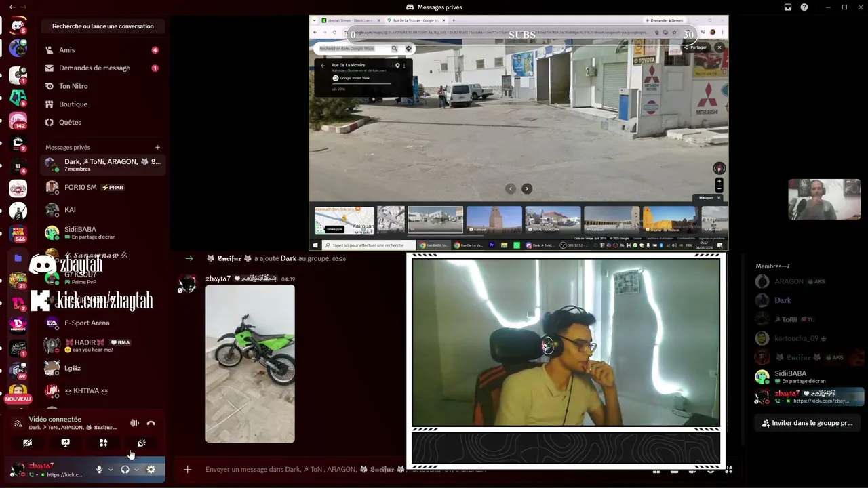
Task: Zoom in on Street View
Action: coord(719,182)
